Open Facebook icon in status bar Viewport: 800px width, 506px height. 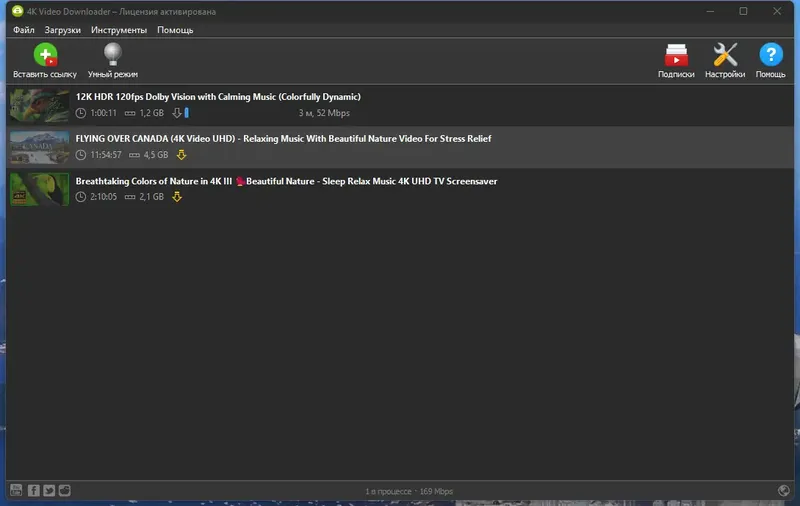pyautogui.click(x=34, y=490)
